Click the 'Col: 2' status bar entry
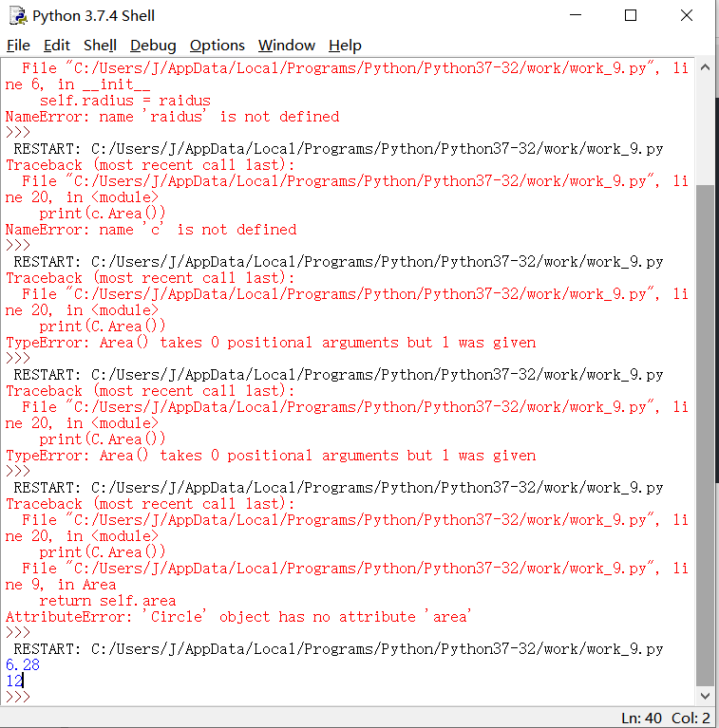 click(x=691, y=719)
